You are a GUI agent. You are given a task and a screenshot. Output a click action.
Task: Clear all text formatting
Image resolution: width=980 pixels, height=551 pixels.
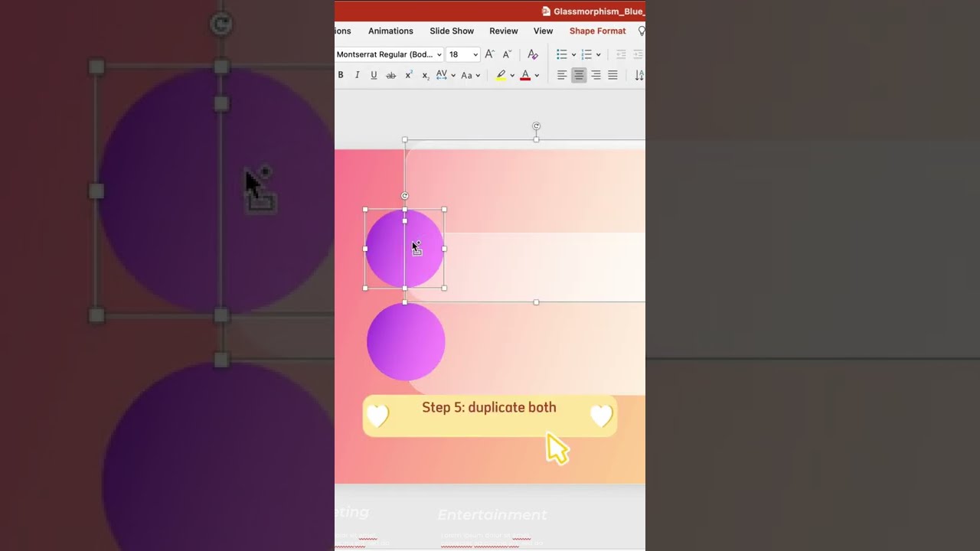(533, 54)
